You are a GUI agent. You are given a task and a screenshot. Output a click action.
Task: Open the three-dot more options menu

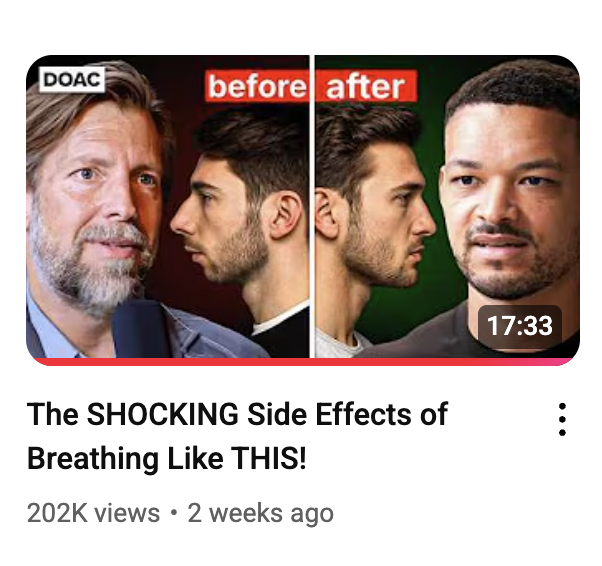(562, 419)
